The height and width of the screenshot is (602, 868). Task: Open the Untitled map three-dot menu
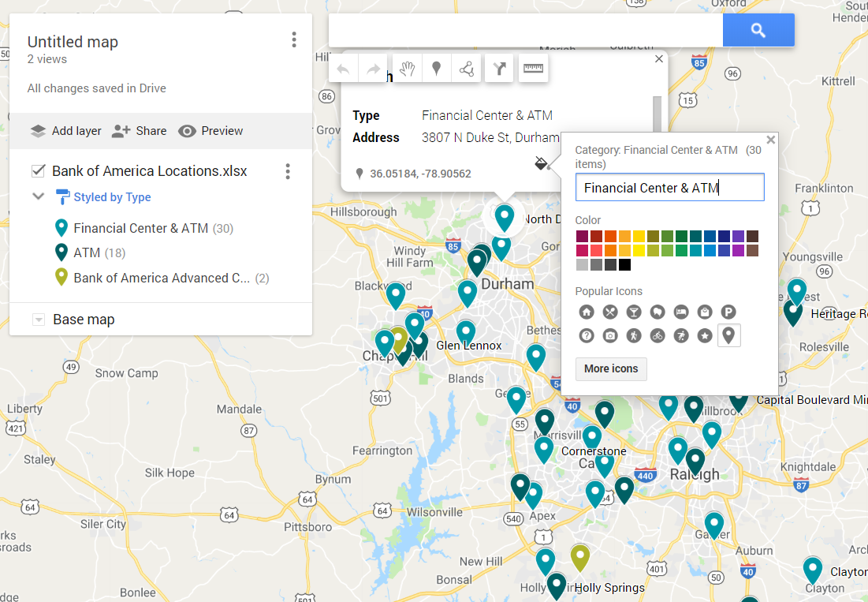294,39
